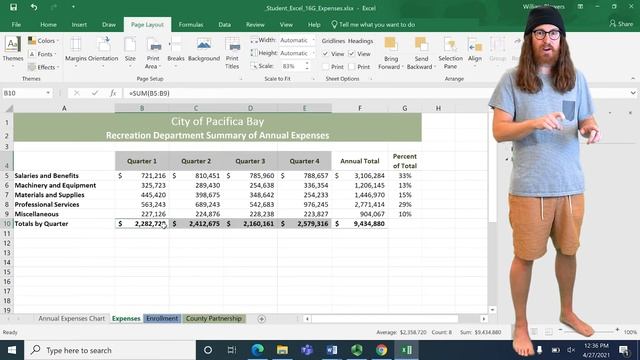The height and width of the screenshot is (360, 640).
Task: Switch to the Formulas ribbon tab
Action: [x=191, y=24]
